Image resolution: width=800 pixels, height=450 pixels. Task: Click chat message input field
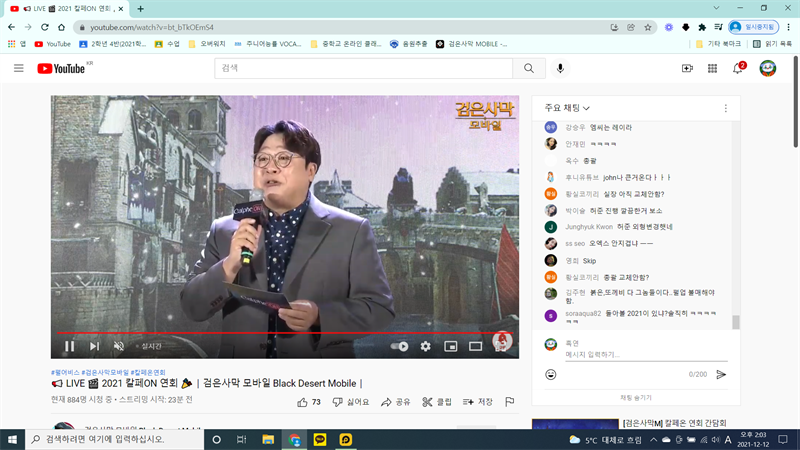click(x=646, y=355)
